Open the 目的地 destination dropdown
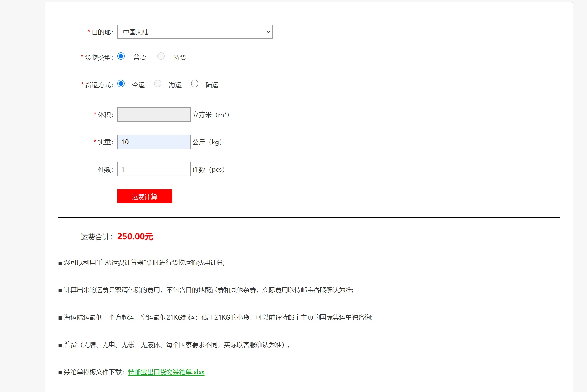 tap(195, 32)
